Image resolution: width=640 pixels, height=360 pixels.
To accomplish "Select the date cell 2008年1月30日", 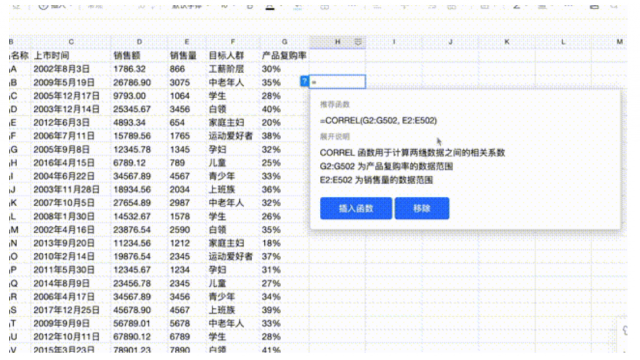I will 71,216.
